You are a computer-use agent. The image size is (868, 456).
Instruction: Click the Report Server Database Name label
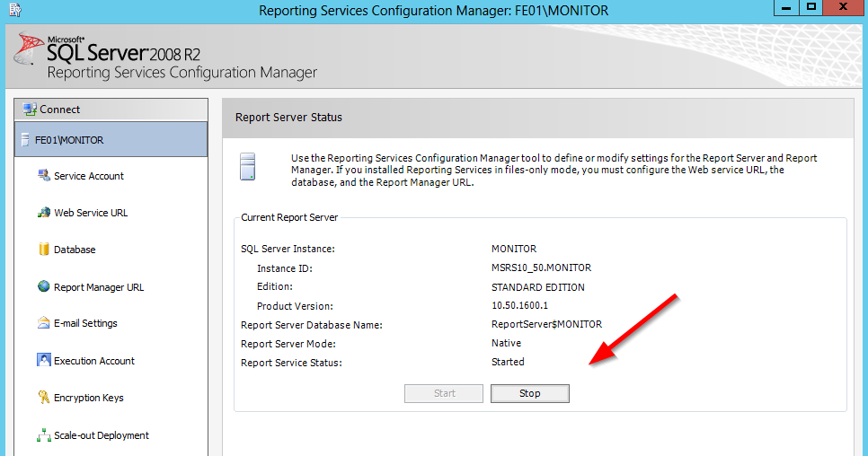click(x=312, y=325)
